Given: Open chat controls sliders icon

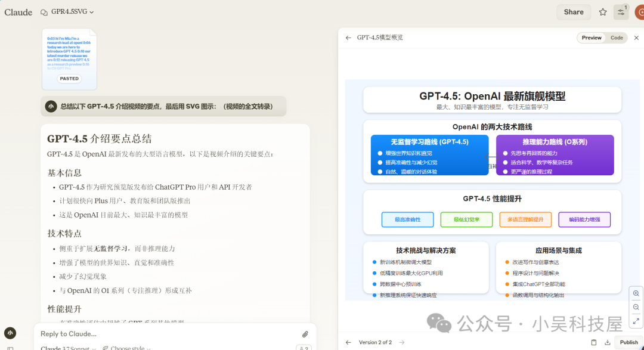Looking at the screenshot, I should click(621, 12).
